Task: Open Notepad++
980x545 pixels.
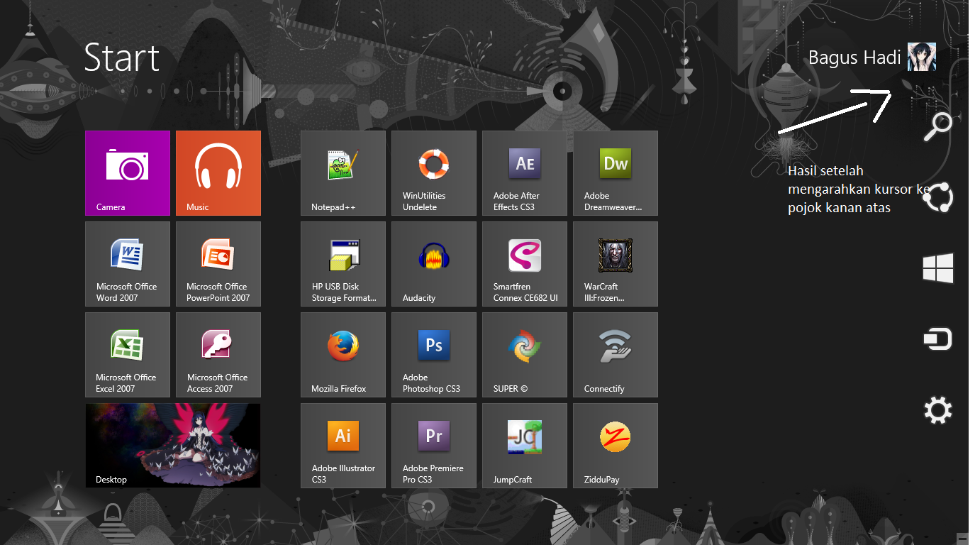Action: [x=343, y=173]
